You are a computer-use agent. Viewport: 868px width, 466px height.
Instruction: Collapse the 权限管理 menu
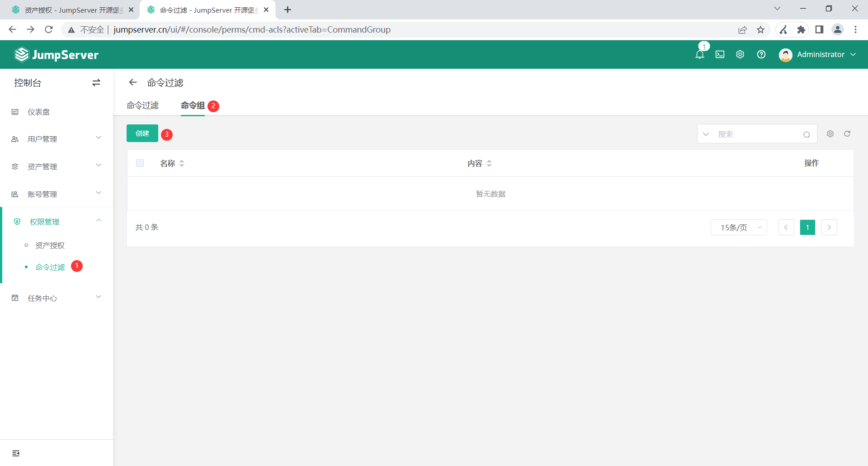click(57, 222)
